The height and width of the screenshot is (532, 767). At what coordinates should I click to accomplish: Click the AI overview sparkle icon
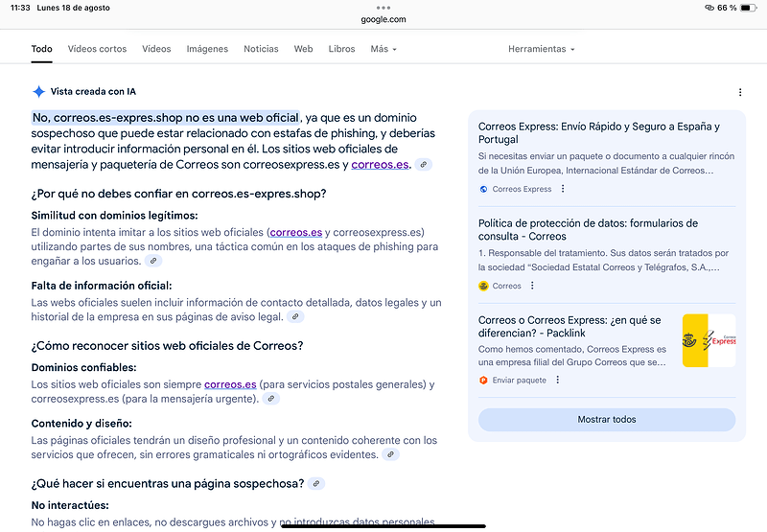point(38,91)
